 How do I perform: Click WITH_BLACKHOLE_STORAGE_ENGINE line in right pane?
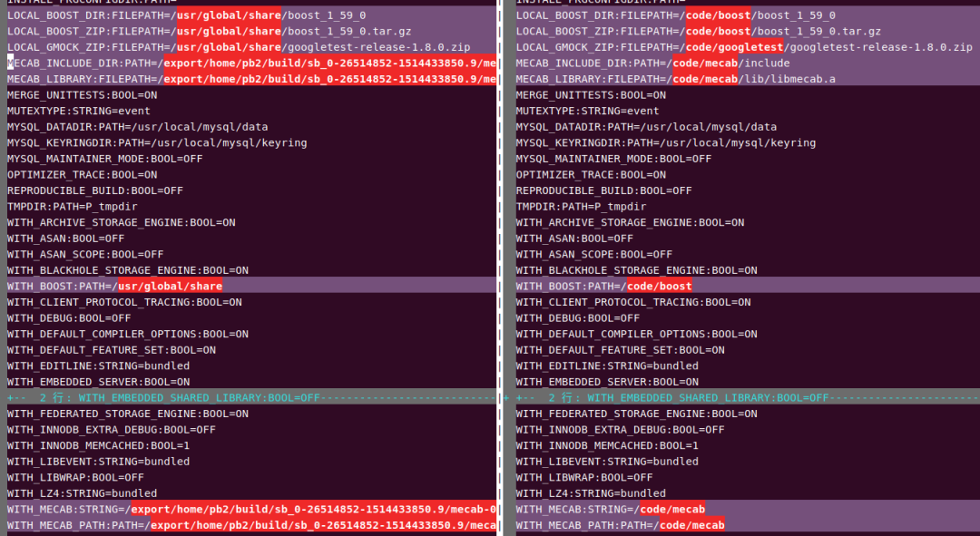(x=636, y=270)
